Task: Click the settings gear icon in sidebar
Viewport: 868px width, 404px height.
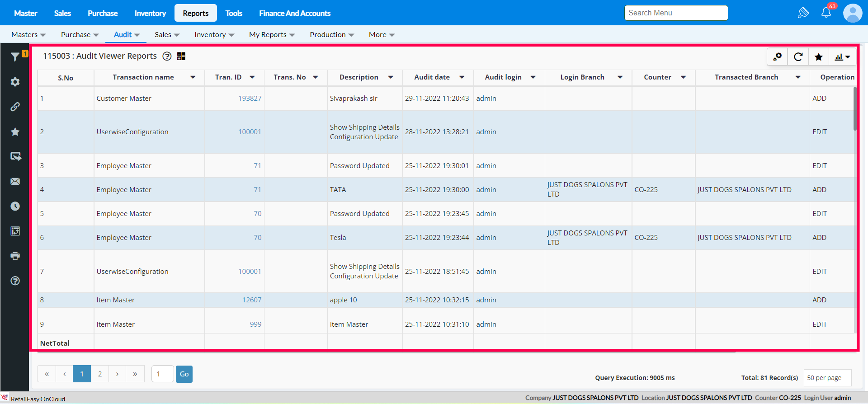Action: 15,82
